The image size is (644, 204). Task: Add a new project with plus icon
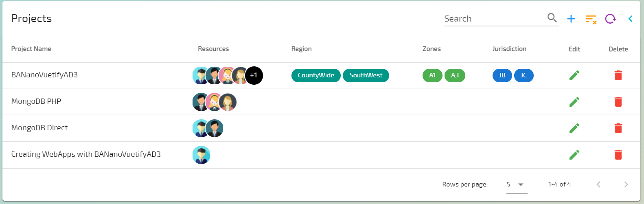point(571,19)
